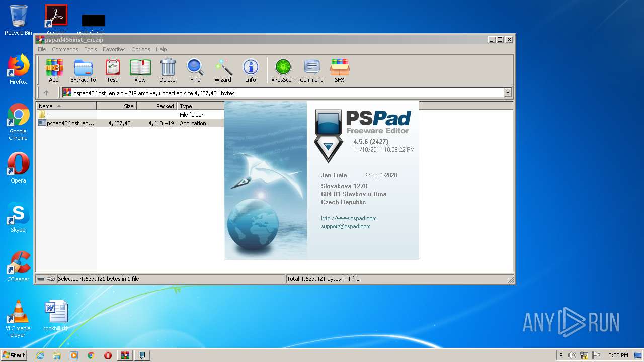This screenshot has width=644, height=362.
Task: Click the drive icon in status bar
Action: [41, 279]
